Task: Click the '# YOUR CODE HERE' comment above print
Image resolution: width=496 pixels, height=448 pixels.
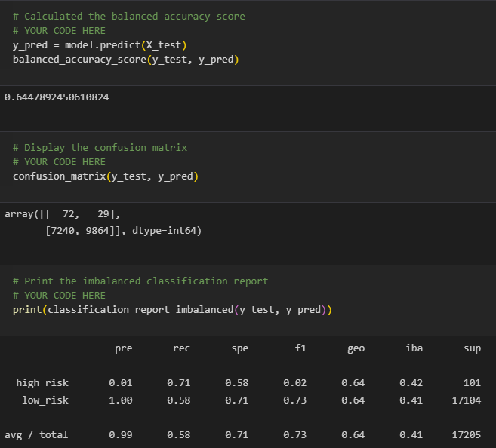Action: click(59, 296)
